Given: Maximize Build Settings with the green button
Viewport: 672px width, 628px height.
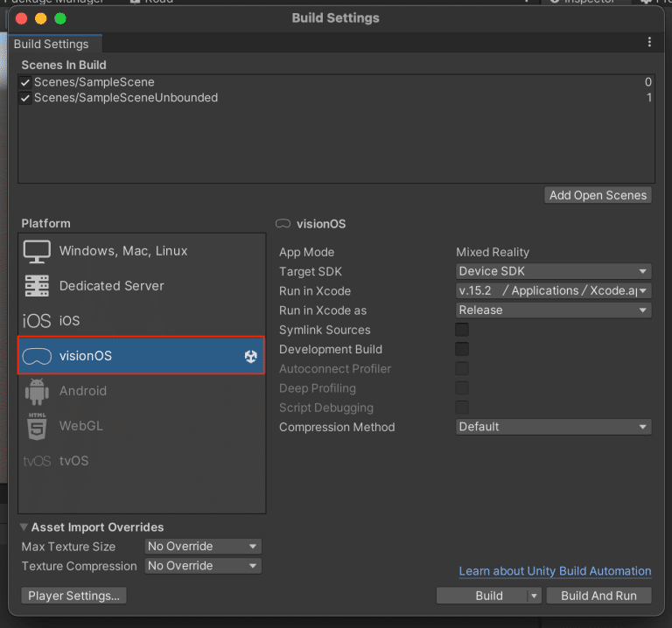Looking at the screenshot, I should click(x=60, y=18).
